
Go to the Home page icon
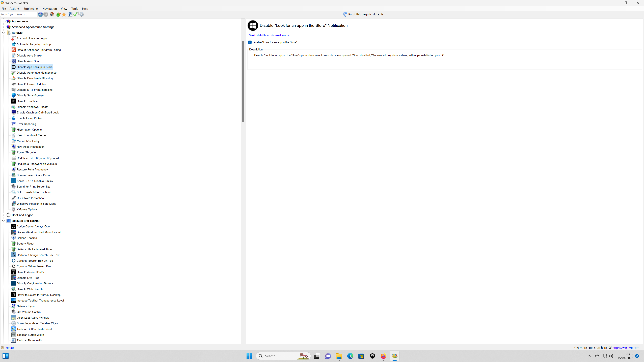pos(52,14)
